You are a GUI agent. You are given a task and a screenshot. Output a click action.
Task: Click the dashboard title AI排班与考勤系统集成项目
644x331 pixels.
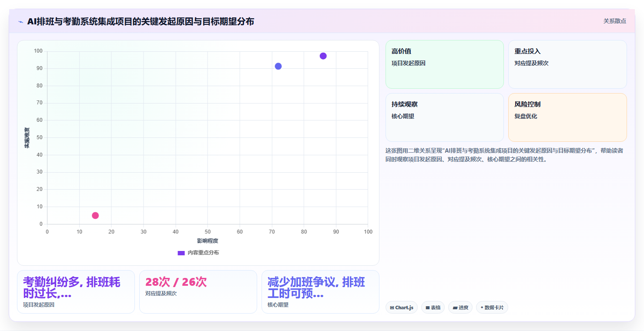click(141, 21)
